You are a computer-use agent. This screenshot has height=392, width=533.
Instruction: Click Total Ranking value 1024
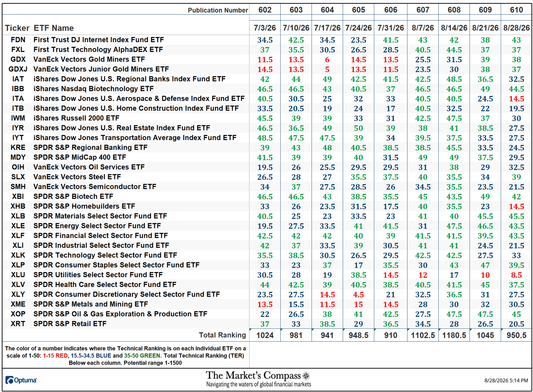click(x=265, y=335)
